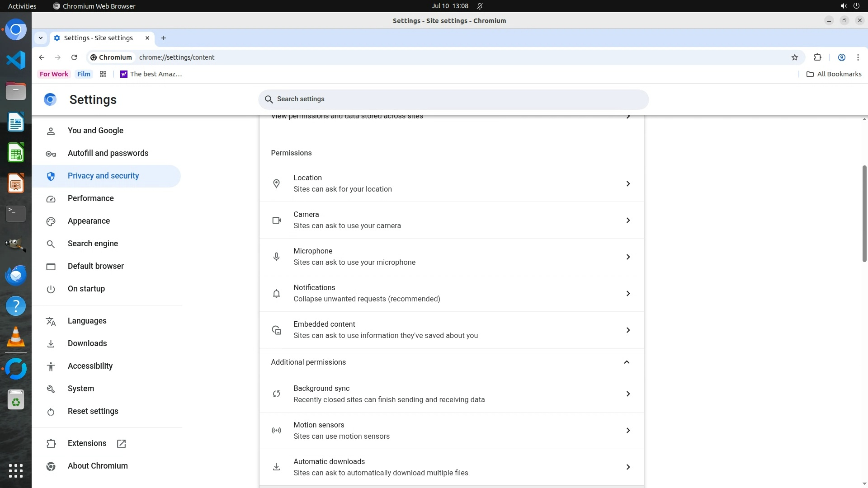The height and width of the screenshot is (488, 868).
Task: Bookmark this page with the star icon
Action: pyautogui.click(x=795, y=57)
